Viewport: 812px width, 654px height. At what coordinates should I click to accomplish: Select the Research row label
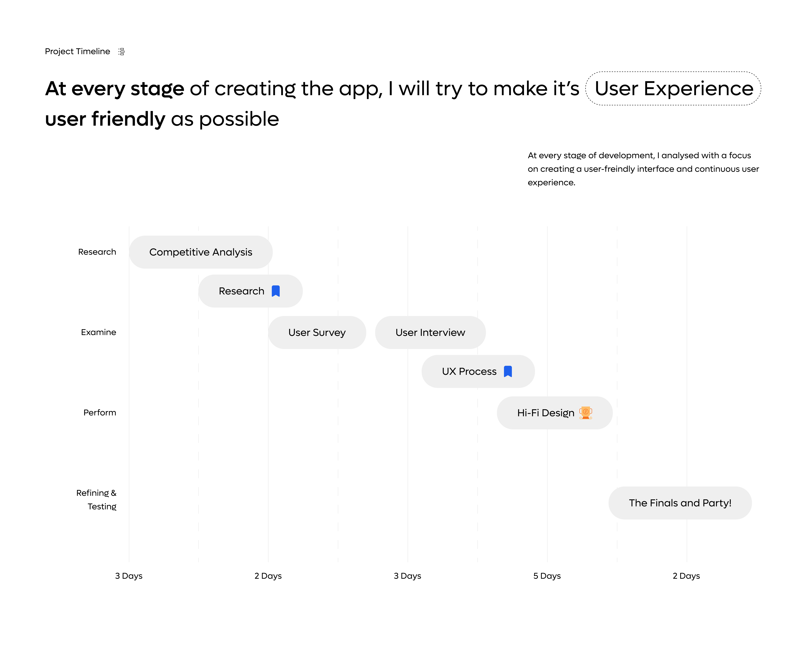tap(97, 252)
